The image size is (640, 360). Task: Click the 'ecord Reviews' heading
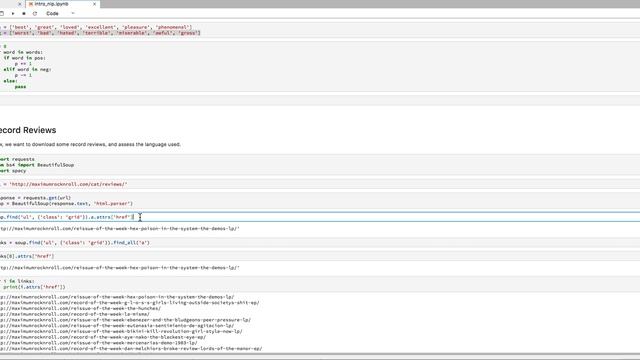tap(28, 130)
